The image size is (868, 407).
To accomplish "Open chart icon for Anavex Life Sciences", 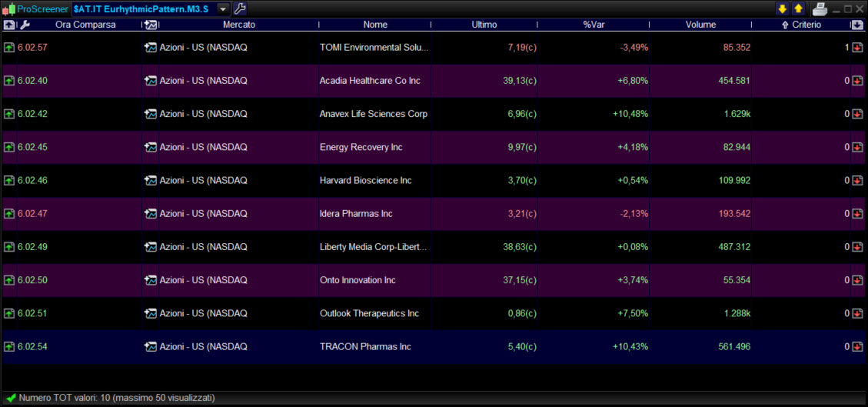I will [x=151, y=114].
